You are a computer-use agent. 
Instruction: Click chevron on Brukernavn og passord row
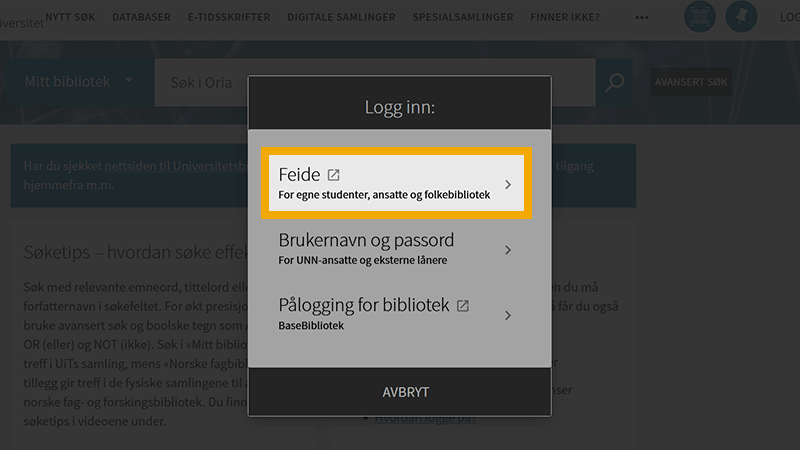tap(508, 250)
